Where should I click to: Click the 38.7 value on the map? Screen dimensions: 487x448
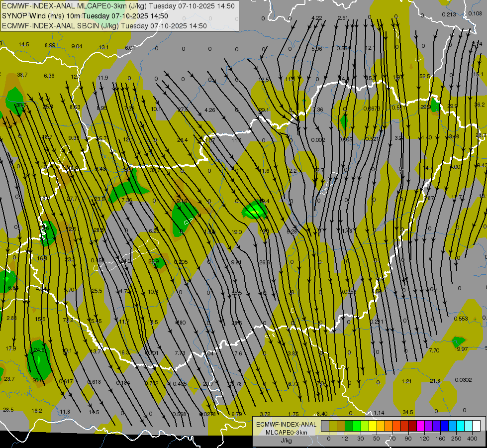[22, 75]
